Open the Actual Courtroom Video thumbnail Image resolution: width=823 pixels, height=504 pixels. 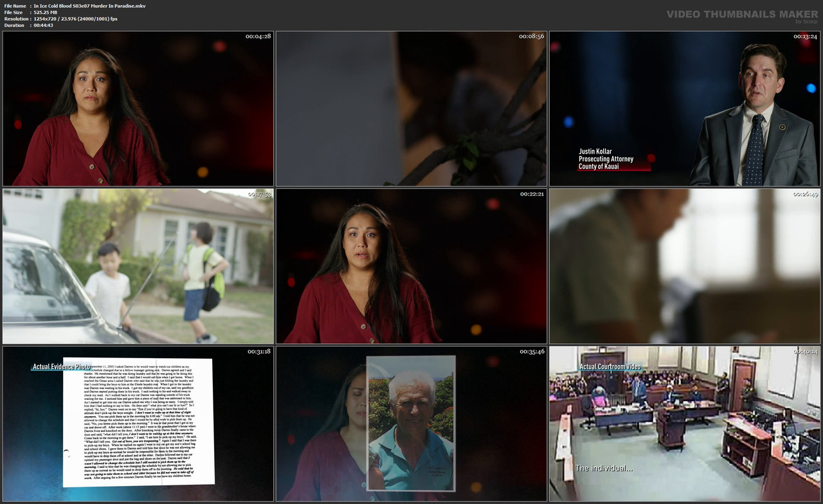pyautogui.click(x=685, y=424)
